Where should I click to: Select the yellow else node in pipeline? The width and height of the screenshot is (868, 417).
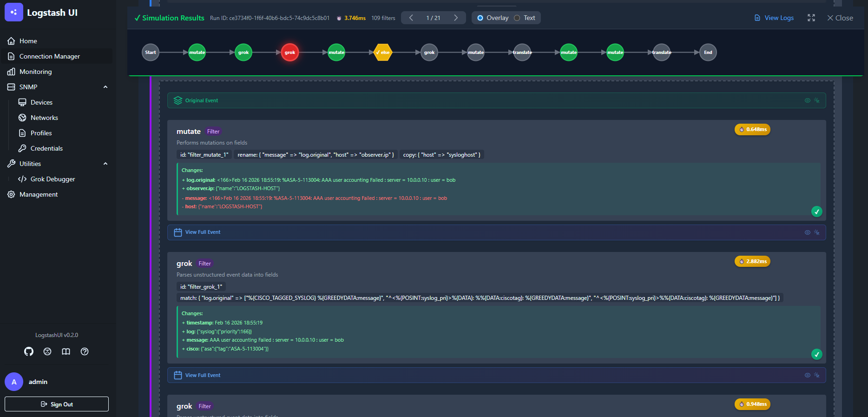pos(383,53)
